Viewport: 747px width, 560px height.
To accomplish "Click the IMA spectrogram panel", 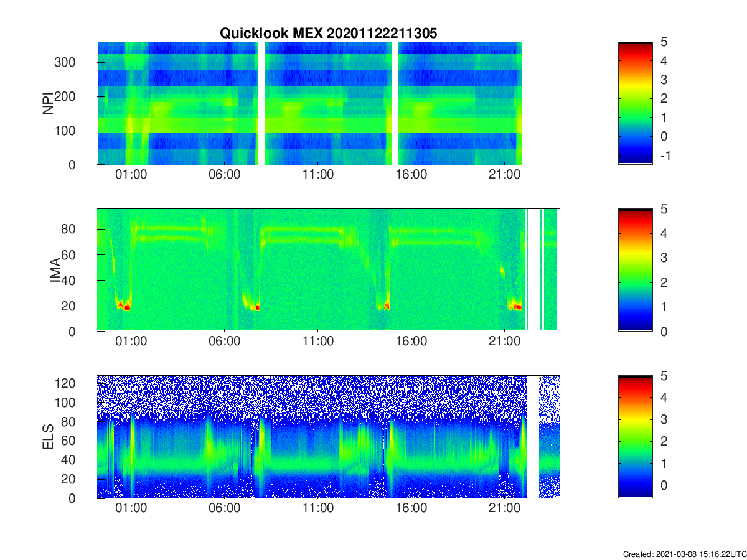I will [329, 270].
